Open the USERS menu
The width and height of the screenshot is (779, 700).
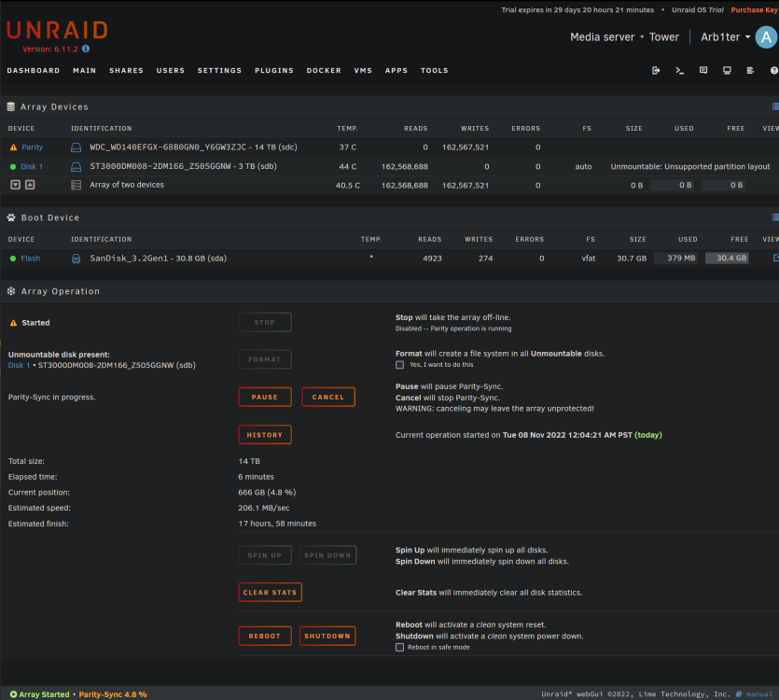pyautogui.click(x=171, y=71)
